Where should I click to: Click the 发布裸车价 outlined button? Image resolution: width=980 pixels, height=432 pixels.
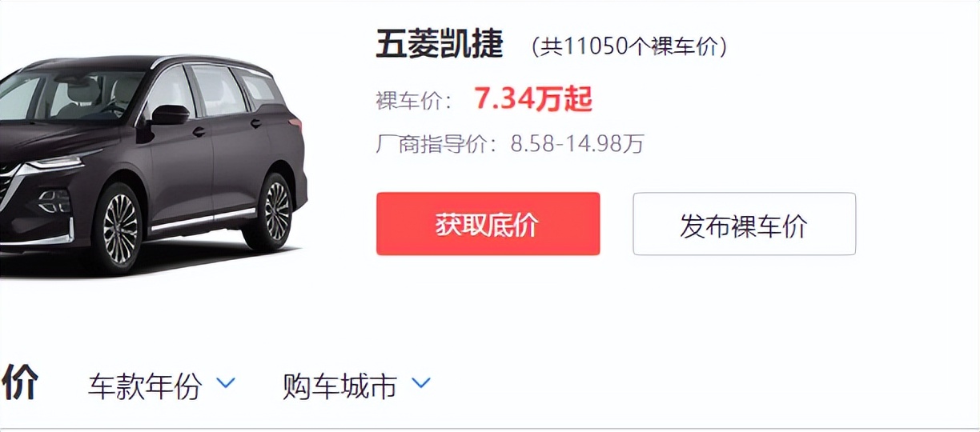point(744,224)
